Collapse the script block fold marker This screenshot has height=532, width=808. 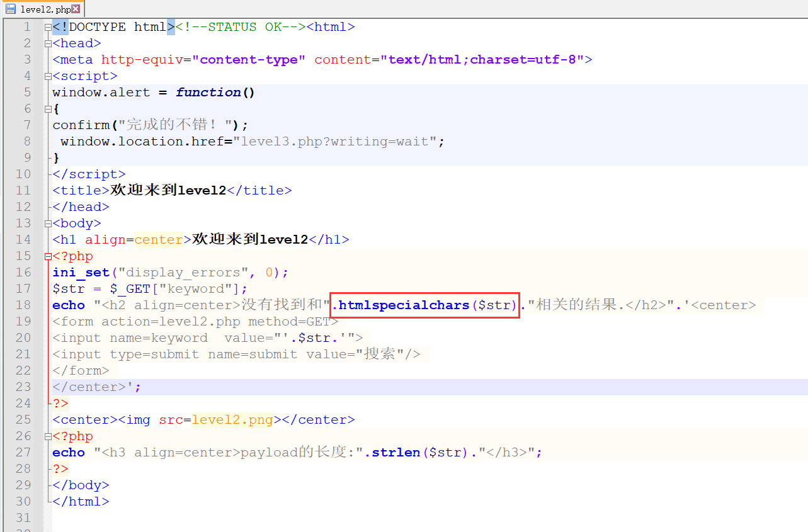[47, 76]
